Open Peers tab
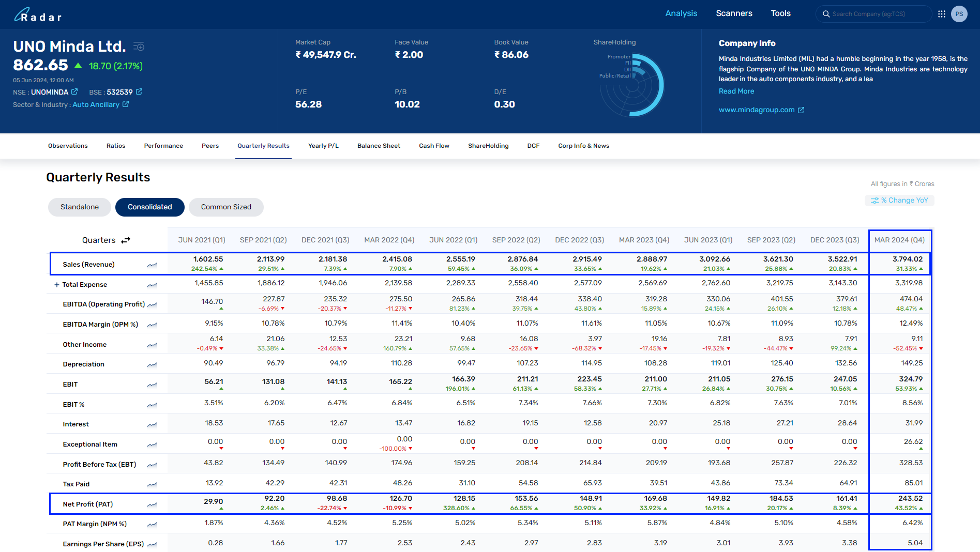 pyautogui.click(x=210, y=146)
